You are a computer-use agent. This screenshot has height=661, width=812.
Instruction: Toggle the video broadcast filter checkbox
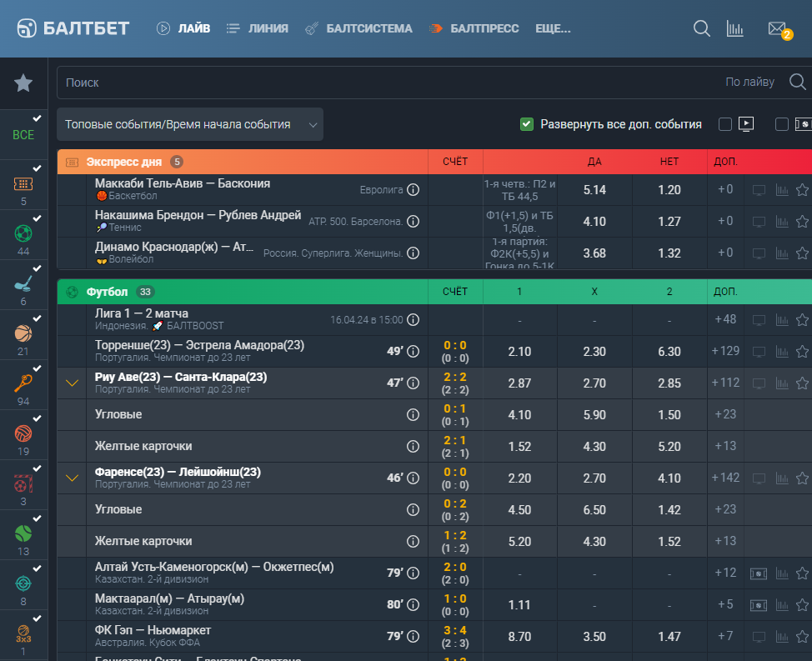pos(725,124)
